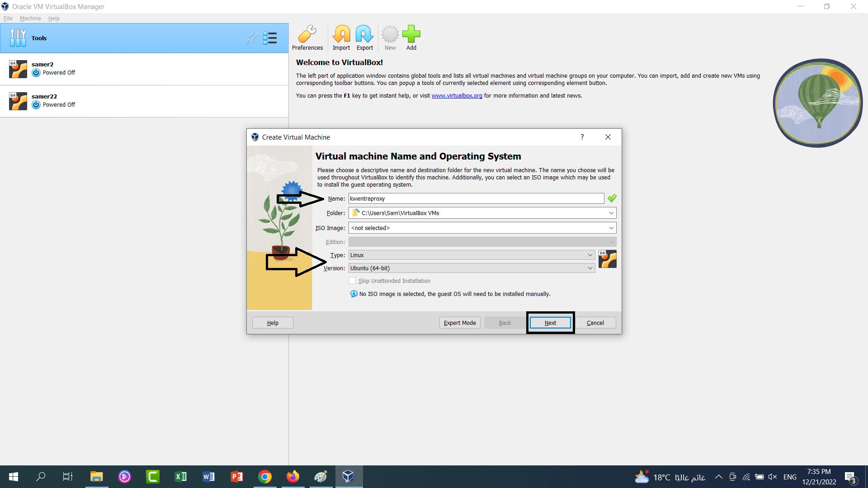868x488 pixels.
Task: Open the File menu
Action: [x=8, y=18]
